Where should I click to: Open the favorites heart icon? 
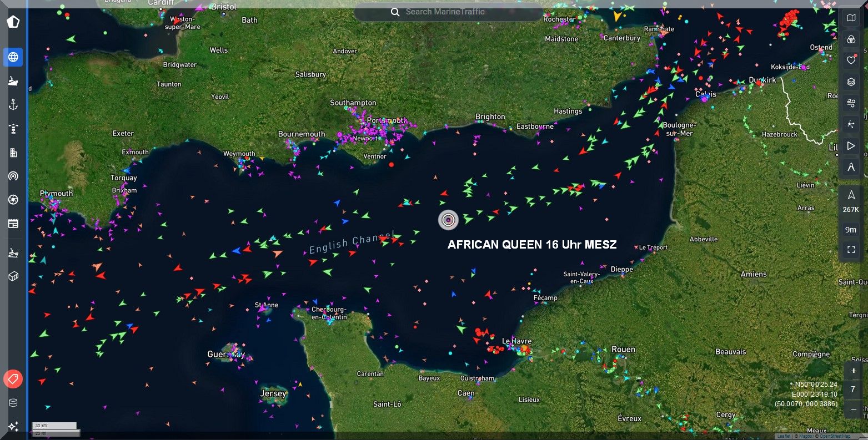coord(851,60)
